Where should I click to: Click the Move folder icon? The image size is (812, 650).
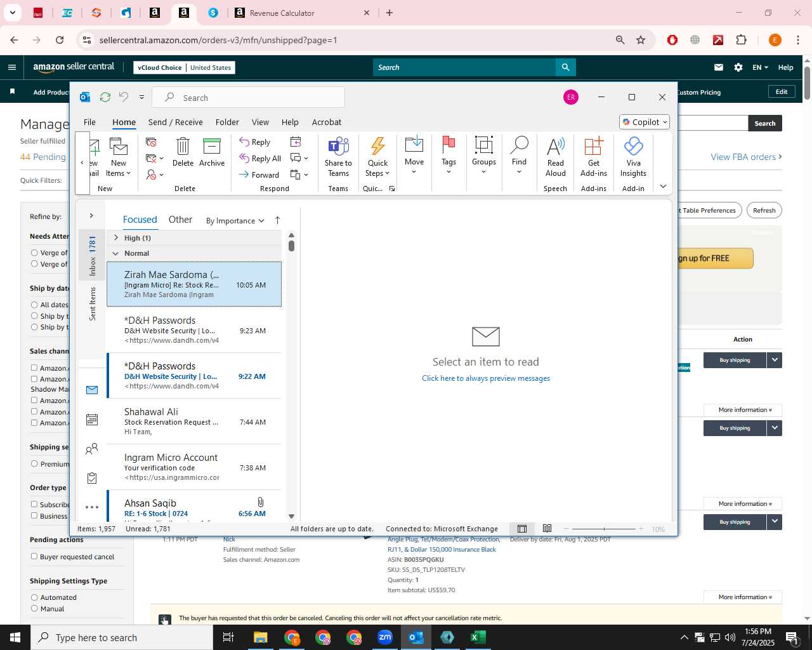click(414, 155)
